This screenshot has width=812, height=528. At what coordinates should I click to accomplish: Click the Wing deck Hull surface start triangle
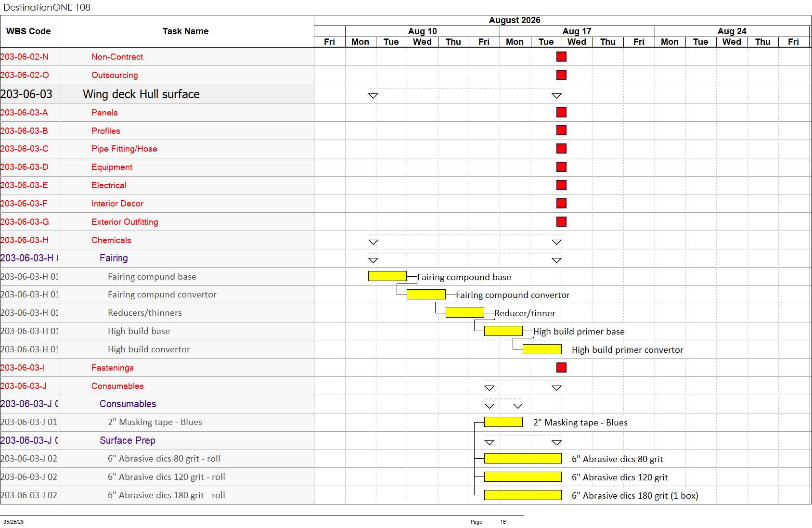click(x=373, y=96)
